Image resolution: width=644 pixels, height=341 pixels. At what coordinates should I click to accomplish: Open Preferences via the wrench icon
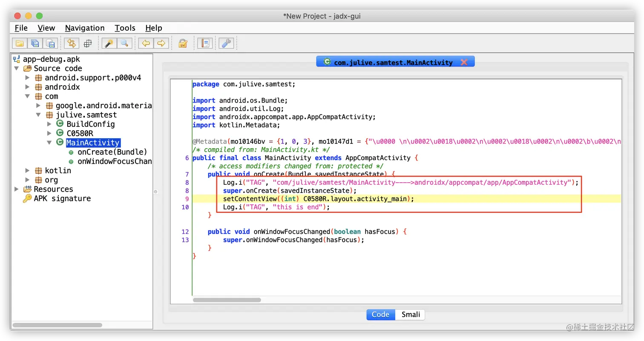(226, 43)
